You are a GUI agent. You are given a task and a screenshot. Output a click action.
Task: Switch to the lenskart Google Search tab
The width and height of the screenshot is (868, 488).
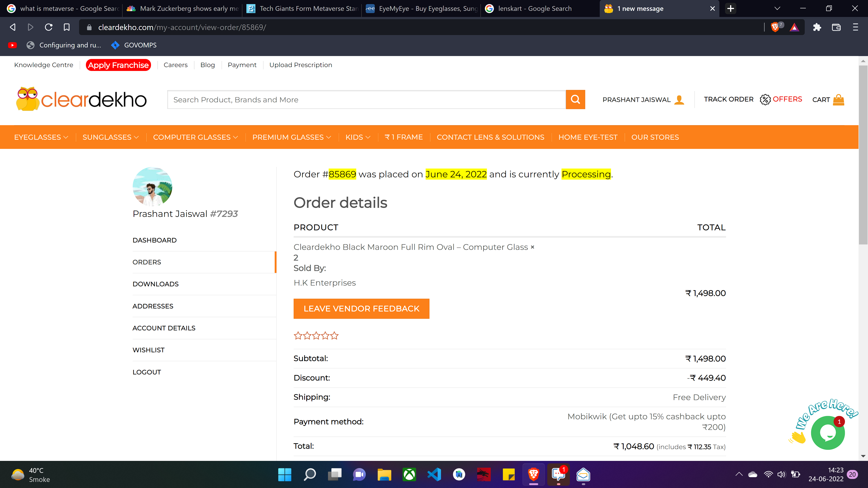(x=540, y=8)
